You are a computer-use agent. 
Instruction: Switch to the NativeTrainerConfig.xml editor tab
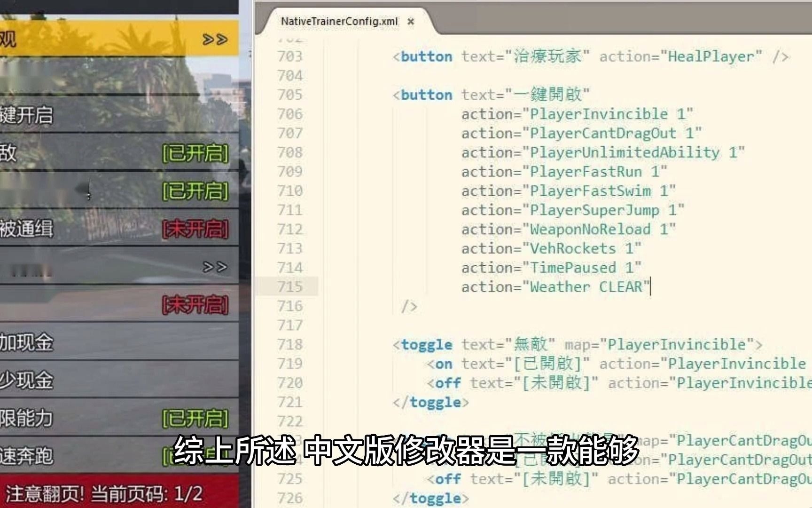pyautogui.click(x=338, y=22)
